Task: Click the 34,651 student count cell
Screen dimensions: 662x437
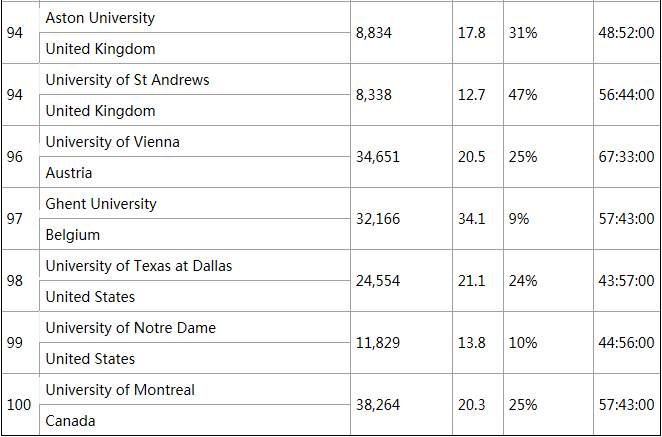Action: (378, 157)
